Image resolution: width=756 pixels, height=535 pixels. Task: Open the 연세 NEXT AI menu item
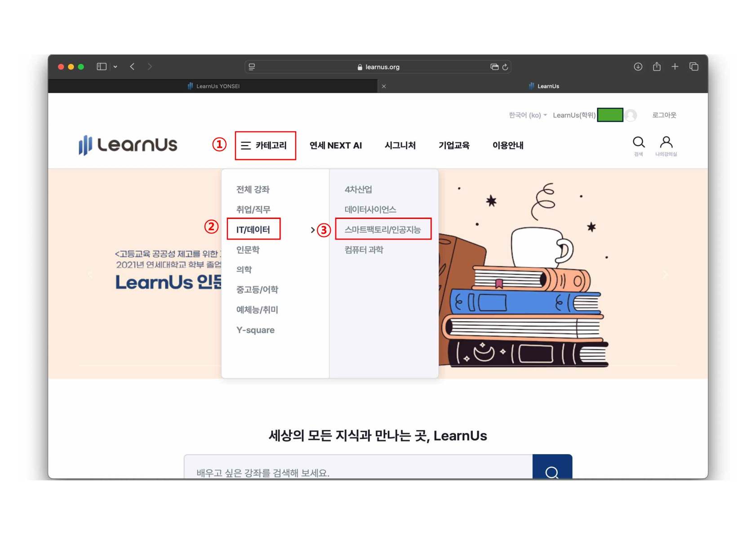coord(336,145)
